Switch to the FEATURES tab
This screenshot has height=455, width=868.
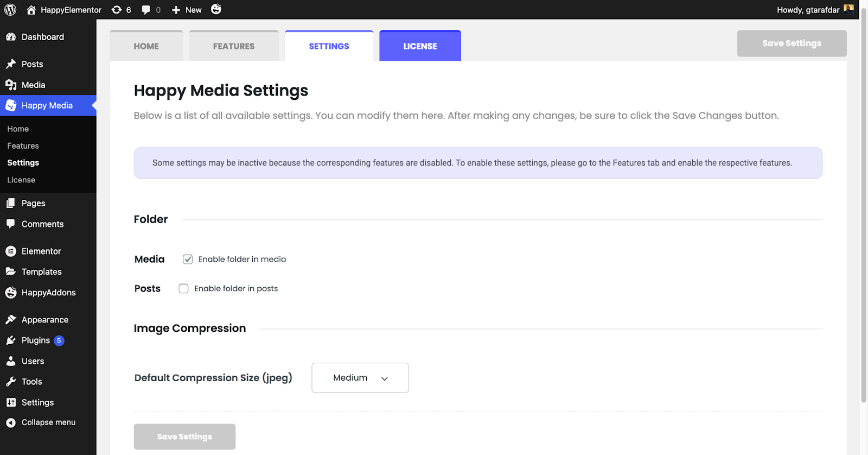234,46
